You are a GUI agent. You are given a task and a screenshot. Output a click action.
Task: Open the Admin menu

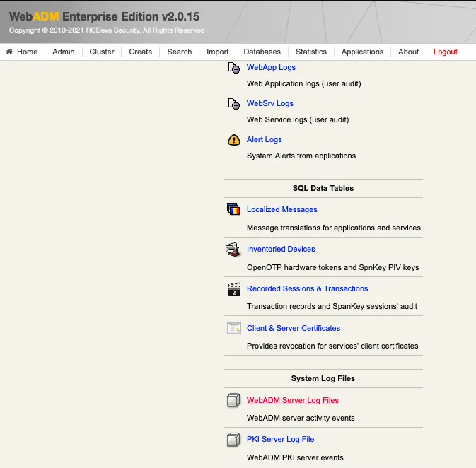(x=63, y=52)
